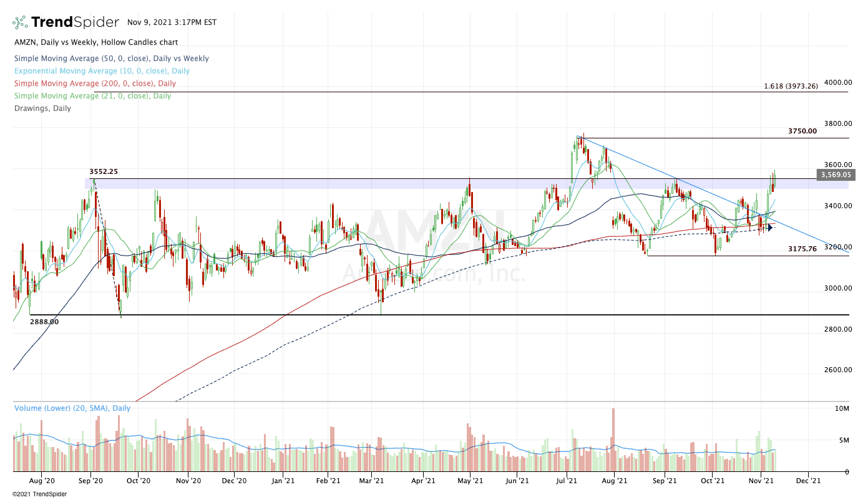The height and width of the screenshot is (500, 868).
Task: Click the tallest volume bar near Aug '21
Action: pyautogui.click(x=613, y=440)
